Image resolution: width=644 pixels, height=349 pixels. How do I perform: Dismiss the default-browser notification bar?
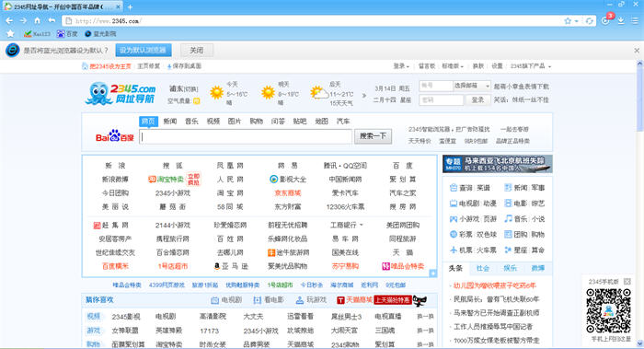pyautogui.click(x=637, y=51)
